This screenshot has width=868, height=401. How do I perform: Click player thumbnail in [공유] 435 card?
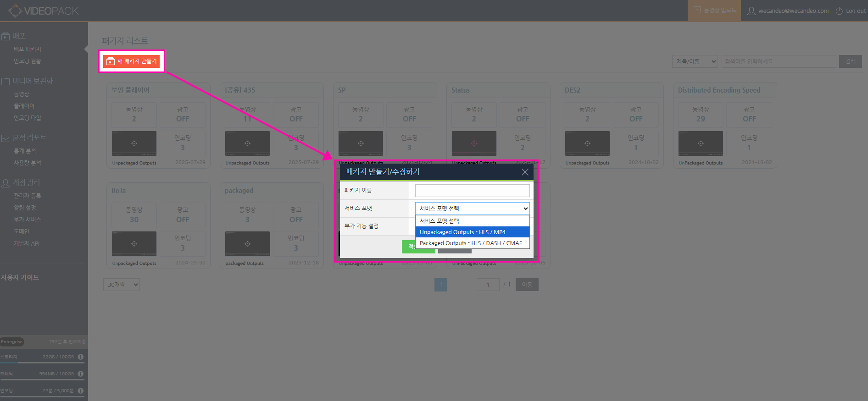(247, 143)
